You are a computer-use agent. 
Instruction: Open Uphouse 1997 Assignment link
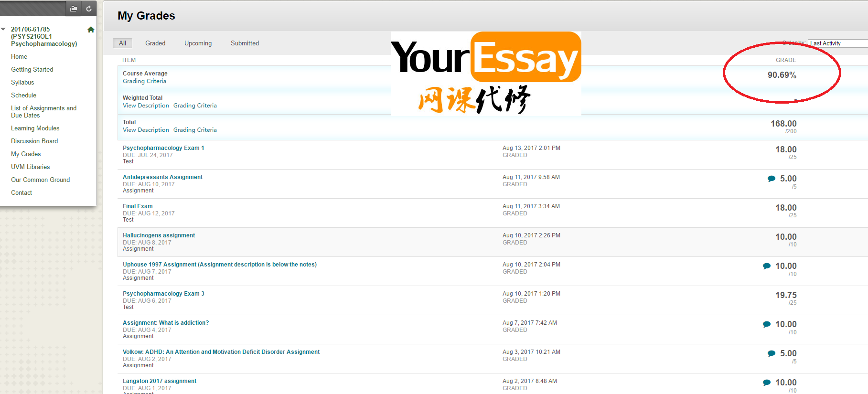220,265
